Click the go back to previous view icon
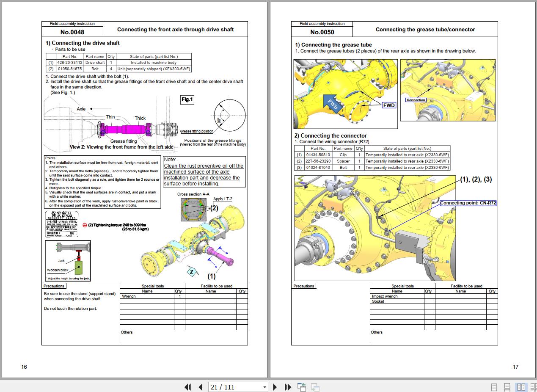 [302, 387]
